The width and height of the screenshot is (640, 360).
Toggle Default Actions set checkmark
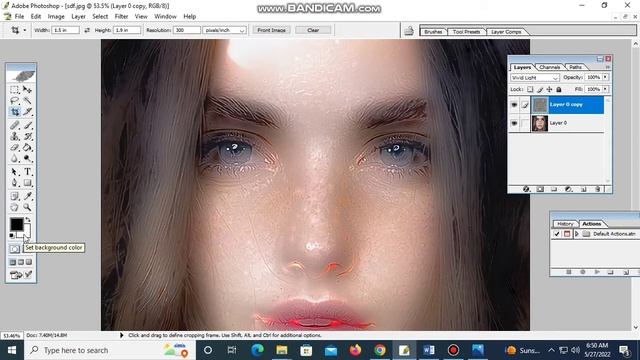coord(557,234)
